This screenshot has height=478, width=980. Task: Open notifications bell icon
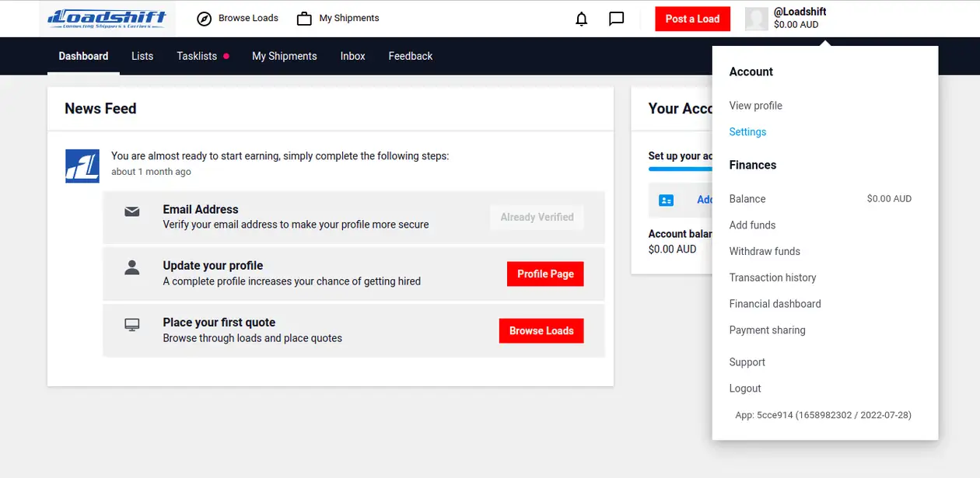coord(581,19)
